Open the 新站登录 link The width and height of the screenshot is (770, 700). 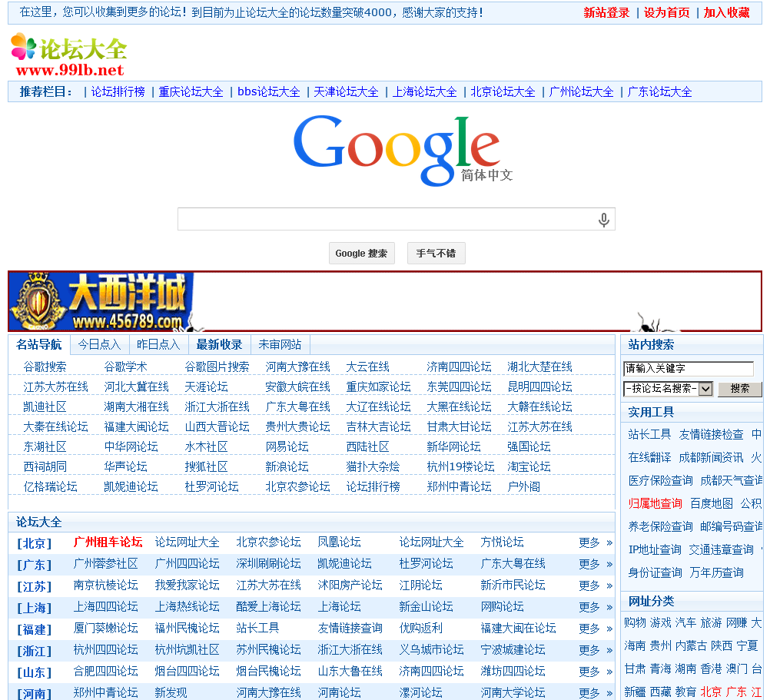(x=606, y=13)
